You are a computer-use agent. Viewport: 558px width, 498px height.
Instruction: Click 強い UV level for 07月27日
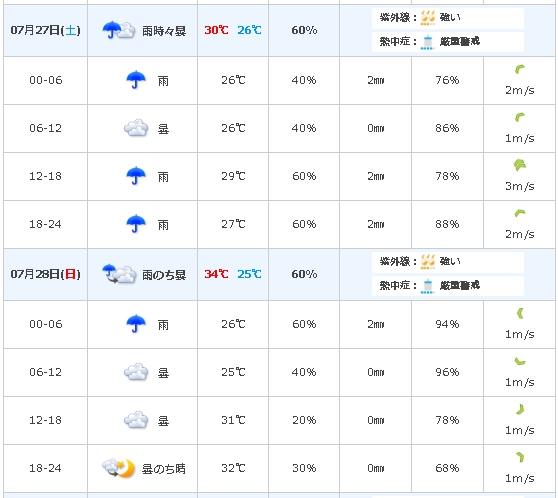(x=450, y=17)
